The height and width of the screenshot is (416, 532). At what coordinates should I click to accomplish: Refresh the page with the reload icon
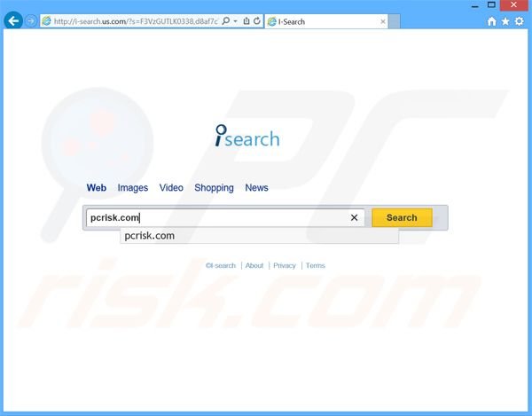click(x=257, y=21)
